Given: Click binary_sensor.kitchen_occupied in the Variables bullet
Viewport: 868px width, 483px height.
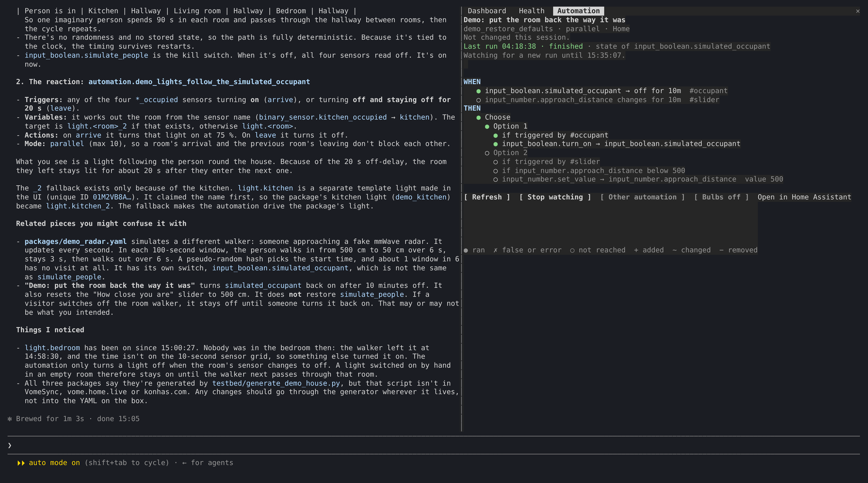Looking at the screenshot, I should pos(323,117).
